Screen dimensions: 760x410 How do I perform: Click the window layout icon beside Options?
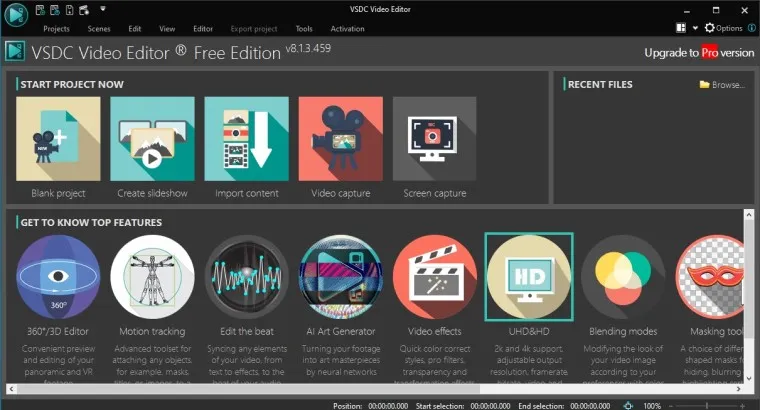pyautogui.click(x=681, y=28)
